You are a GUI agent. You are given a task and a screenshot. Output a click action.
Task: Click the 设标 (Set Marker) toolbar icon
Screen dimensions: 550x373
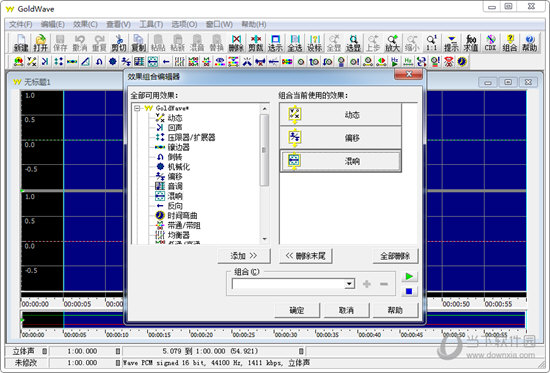(x=315, y=43)
